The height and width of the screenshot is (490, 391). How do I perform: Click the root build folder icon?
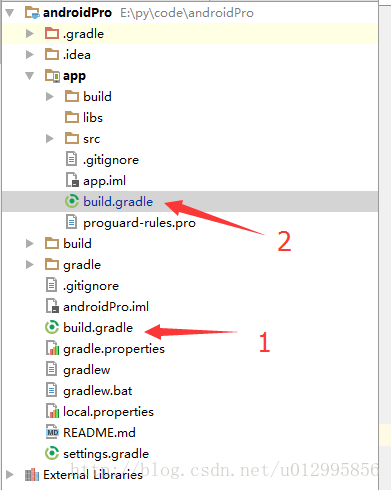52,243
